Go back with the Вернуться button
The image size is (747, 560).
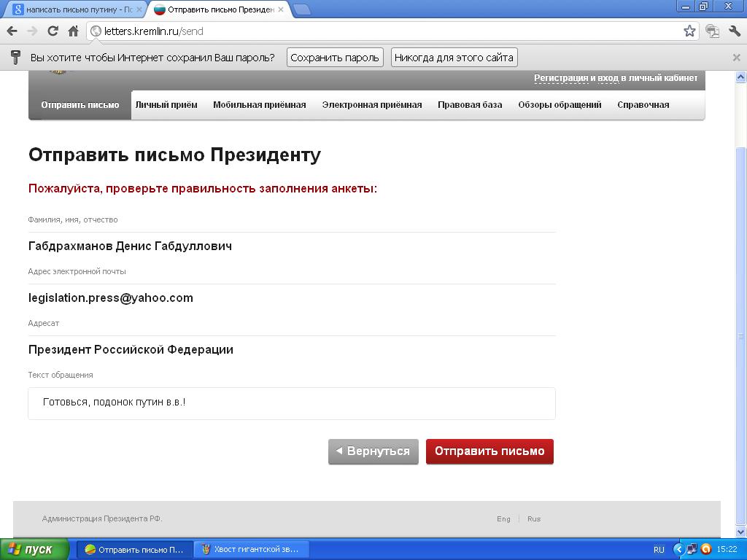(373, 451)
